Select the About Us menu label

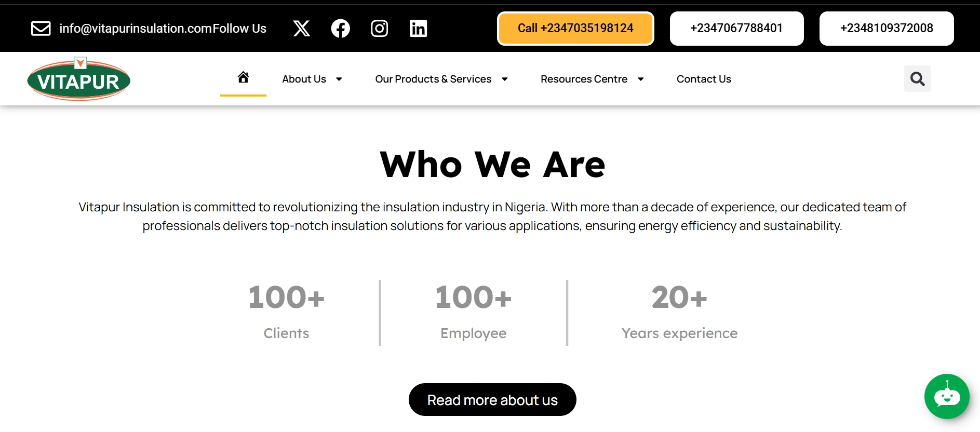[304, 79]
